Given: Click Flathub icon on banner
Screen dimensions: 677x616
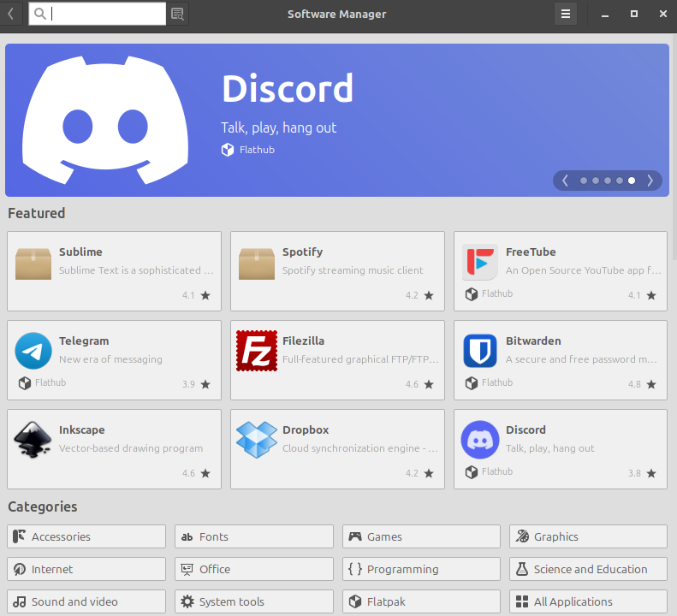Looking at the screenshot, I should tap(228, 150).
